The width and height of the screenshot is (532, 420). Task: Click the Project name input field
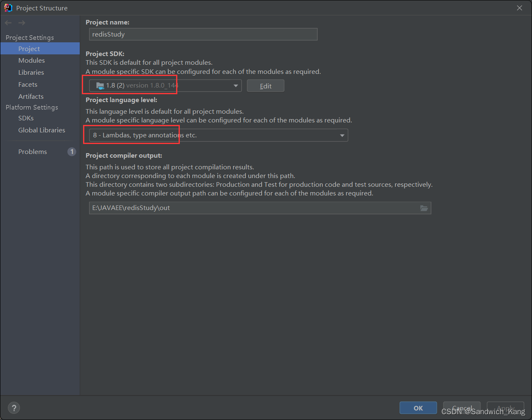click(x=203, y=34)
